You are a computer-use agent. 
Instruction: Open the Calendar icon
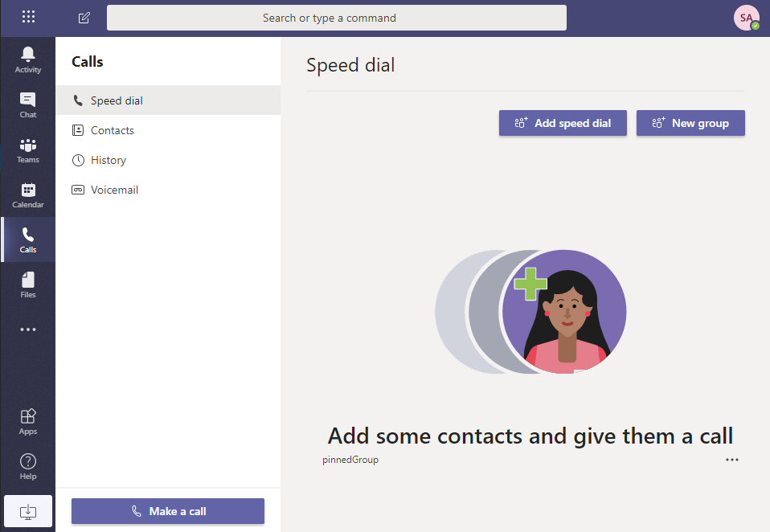(28, 194)
